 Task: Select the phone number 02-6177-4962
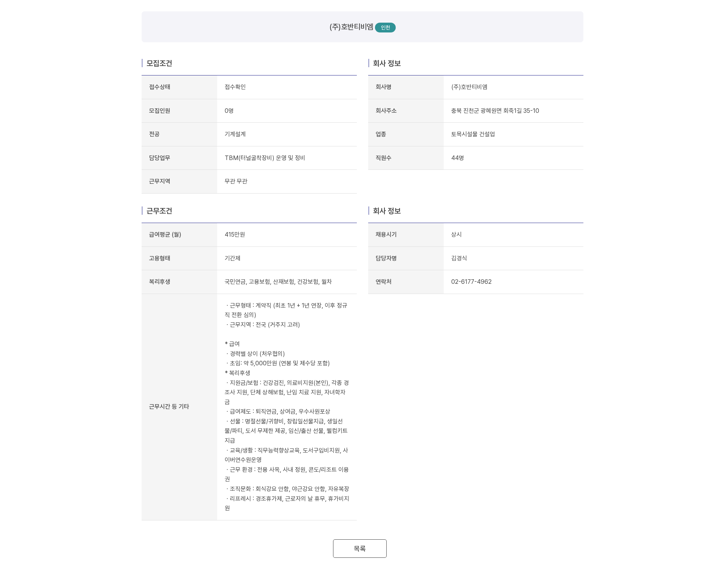click(x=471, y=282)
